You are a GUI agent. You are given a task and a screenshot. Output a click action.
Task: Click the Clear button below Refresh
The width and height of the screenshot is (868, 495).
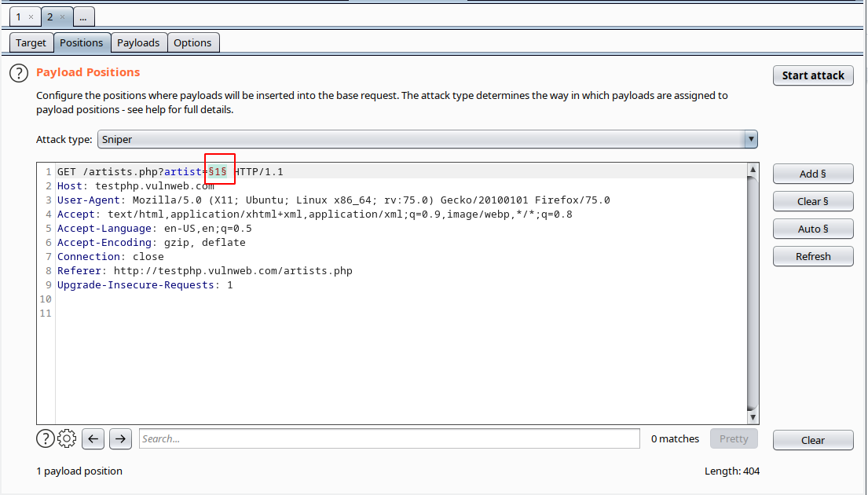click(812, 440)
